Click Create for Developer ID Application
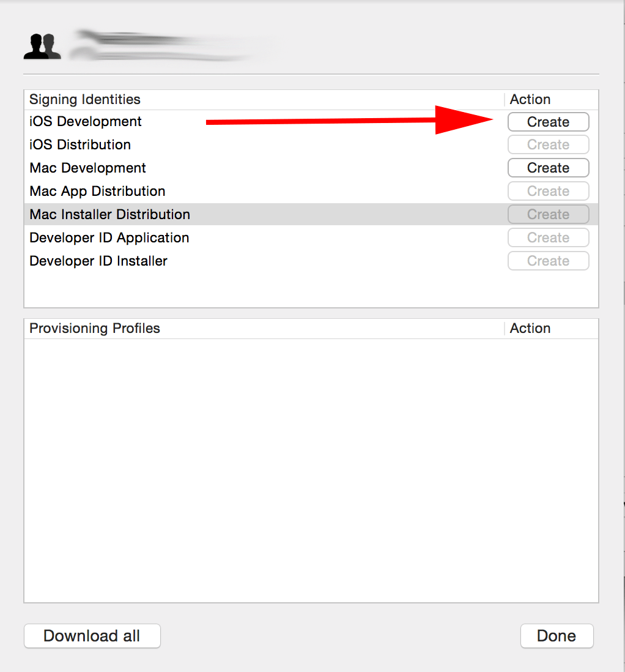 [x=548, y=237]
